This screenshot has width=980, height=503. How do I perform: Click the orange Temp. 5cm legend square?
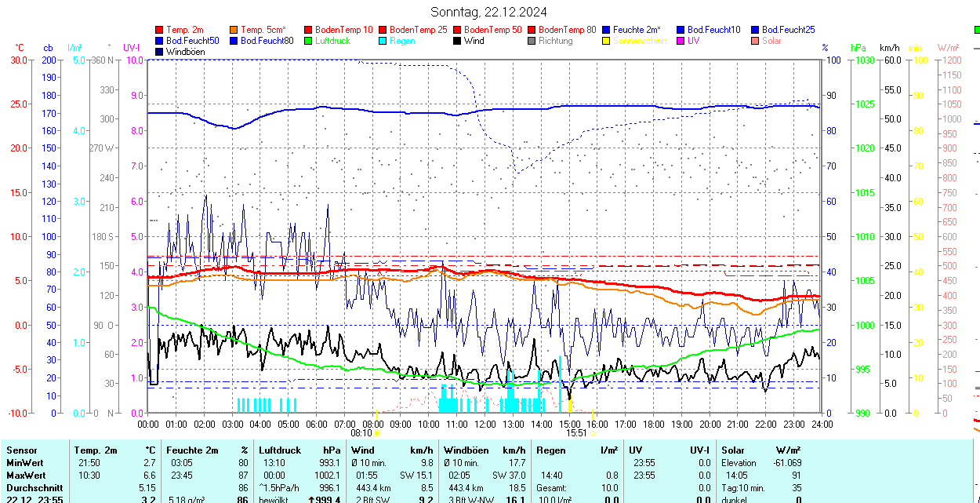tap(234, 30)
